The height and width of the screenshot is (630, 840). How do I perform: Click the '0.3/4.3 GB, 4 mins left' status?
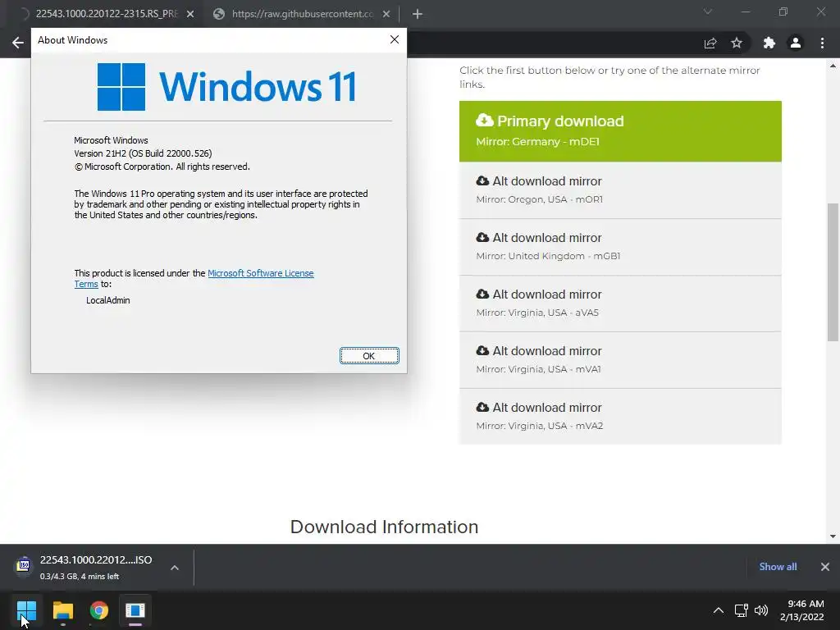click(x=80, y=577)
